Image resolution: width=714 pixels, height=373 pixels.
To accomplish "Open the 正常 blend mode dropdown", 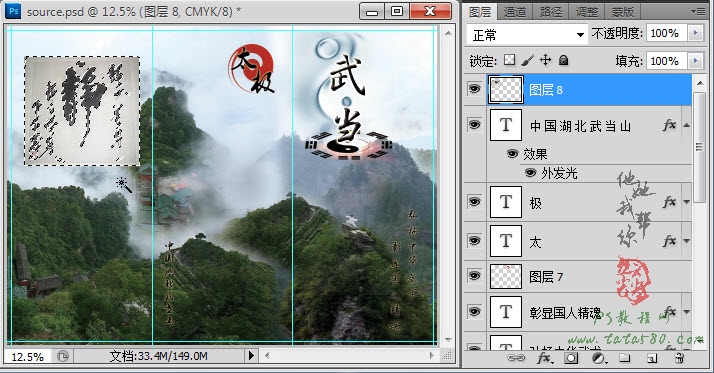I will click(527, 35).
